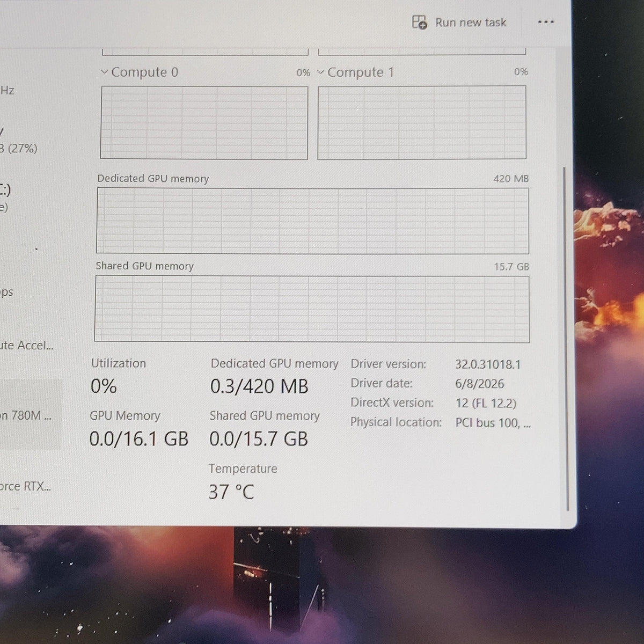The image size is (644, 644).
Task: Click the 420 MB graph maximum label
Action: 511,179
